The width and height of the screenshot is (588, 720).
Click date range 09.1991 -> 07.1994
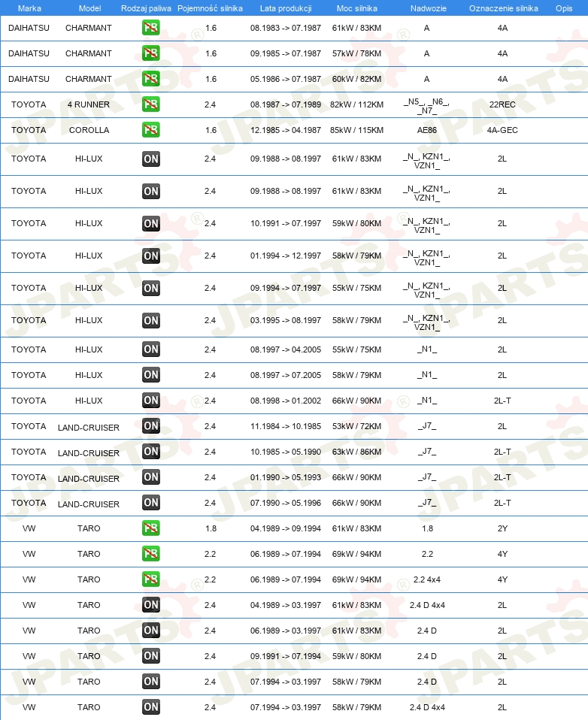tap(286, 656)
